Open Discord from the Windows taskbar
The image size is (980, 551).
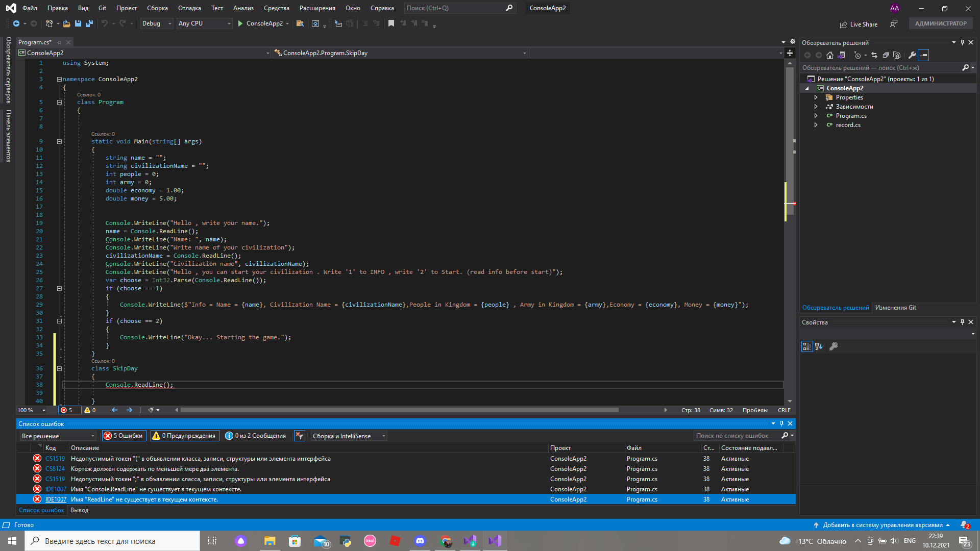point(420,541)
